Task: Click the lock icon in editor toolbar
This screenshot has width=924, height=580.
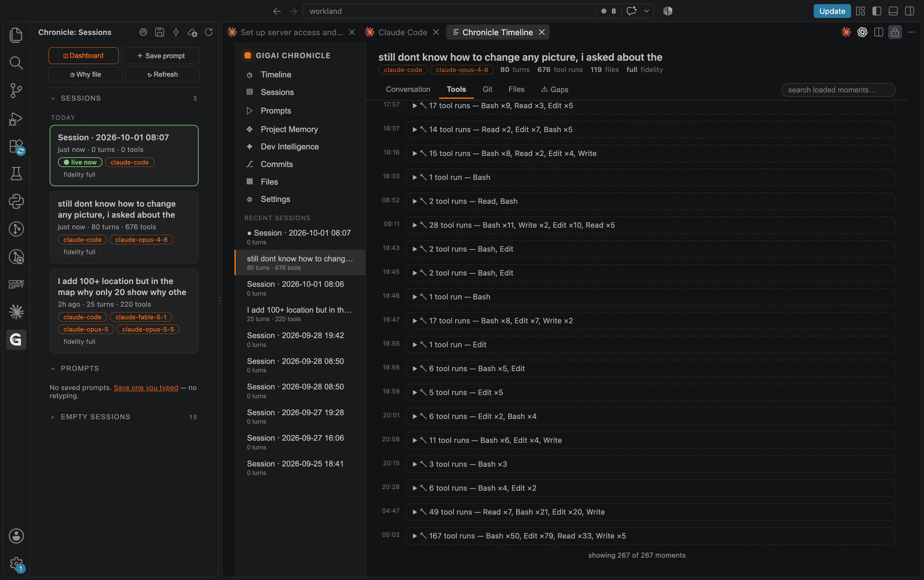Action: pos(895,32)
